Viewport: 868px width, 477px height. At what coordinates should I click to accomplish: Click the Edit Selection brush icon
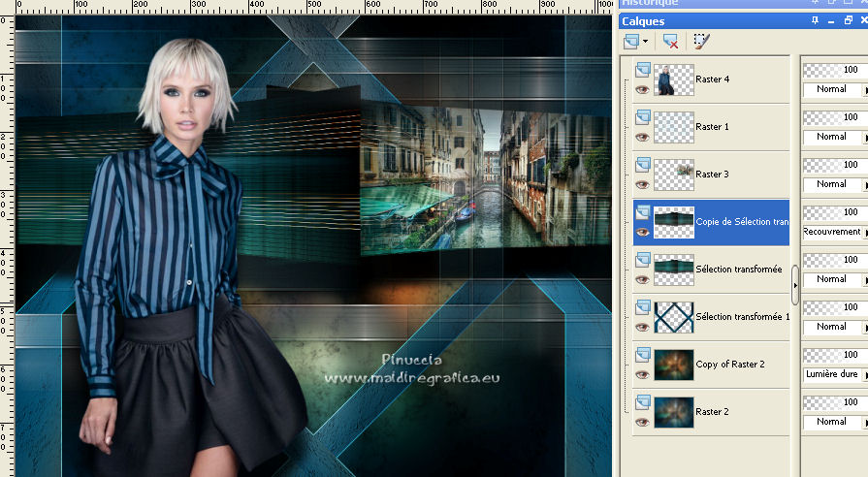click(x=701, y=41)
